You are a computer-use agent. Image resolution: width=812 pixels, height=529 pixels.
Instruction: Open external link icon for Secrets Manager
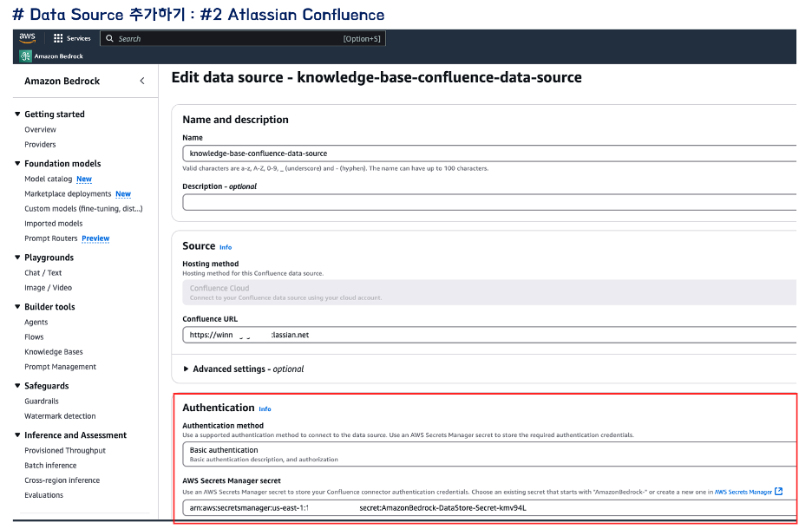[778, 491]
